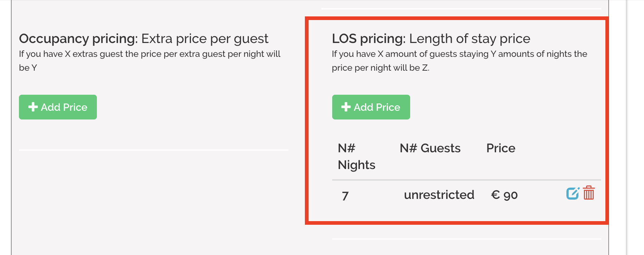Click the bold 'LOS pricing:' label
644x255 pixels.
click(x=369, y=39)
